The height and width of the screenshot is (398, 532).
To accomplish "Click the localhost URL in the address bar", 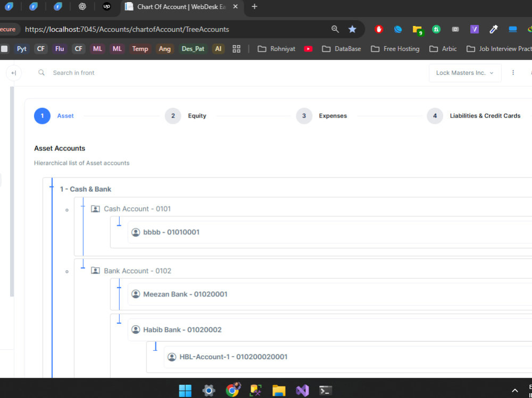I will (127, 30).
